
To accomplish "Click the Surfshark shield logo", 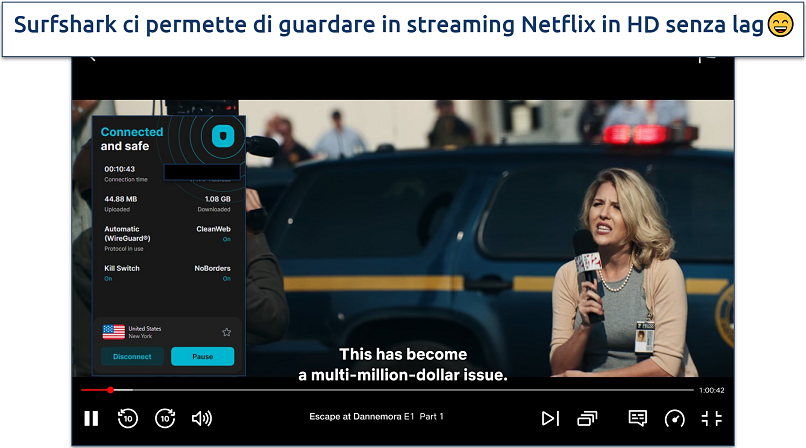I will [223, 134].
